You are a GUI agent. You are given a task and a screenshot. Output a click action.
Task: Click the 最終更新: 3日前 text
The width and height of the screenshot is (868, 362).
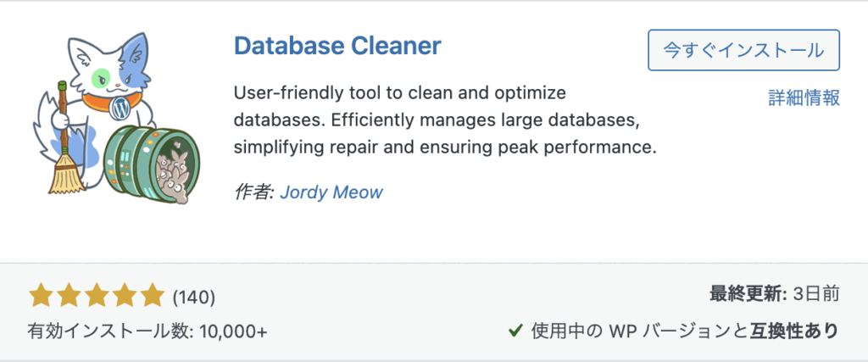tap(774, 295)
